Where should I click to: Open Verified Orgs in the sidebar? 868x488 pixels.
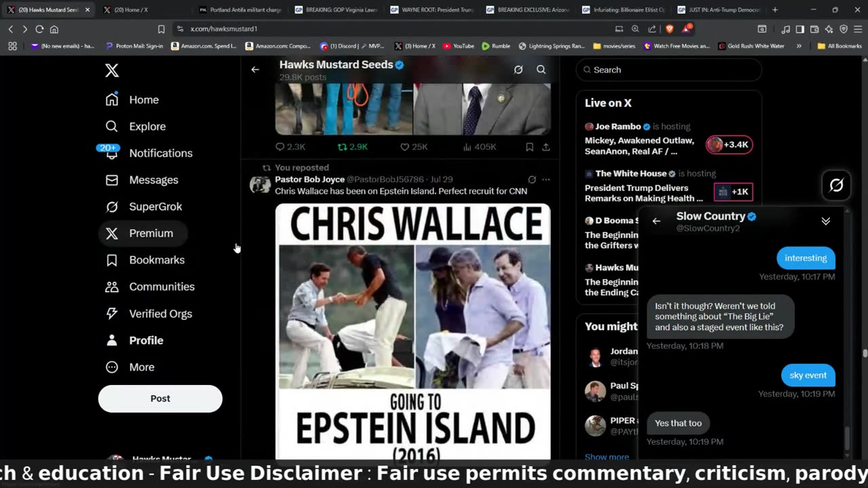click(x=149, y=314)
